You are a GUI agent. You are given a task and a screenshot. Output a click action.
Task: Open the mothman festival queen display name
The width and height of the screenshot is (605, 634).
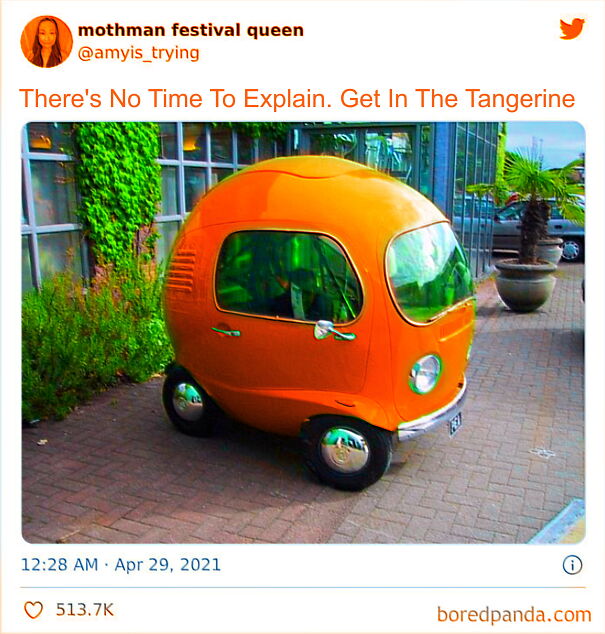[190, 30]
